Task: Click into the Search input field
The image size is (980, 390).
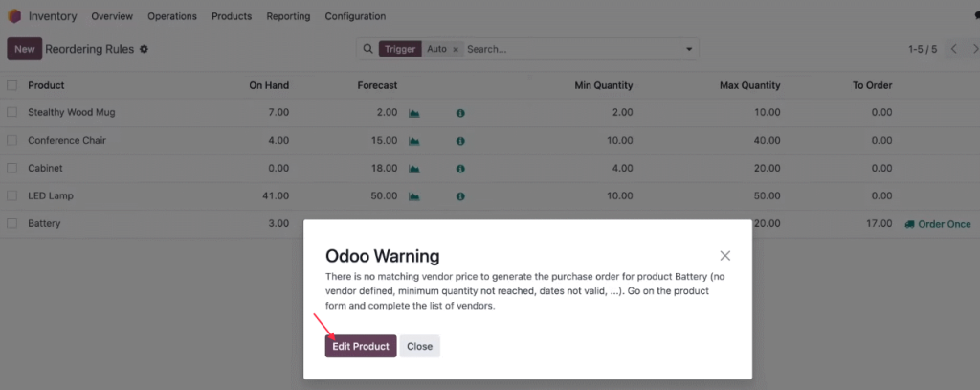Action: (570, 49)
